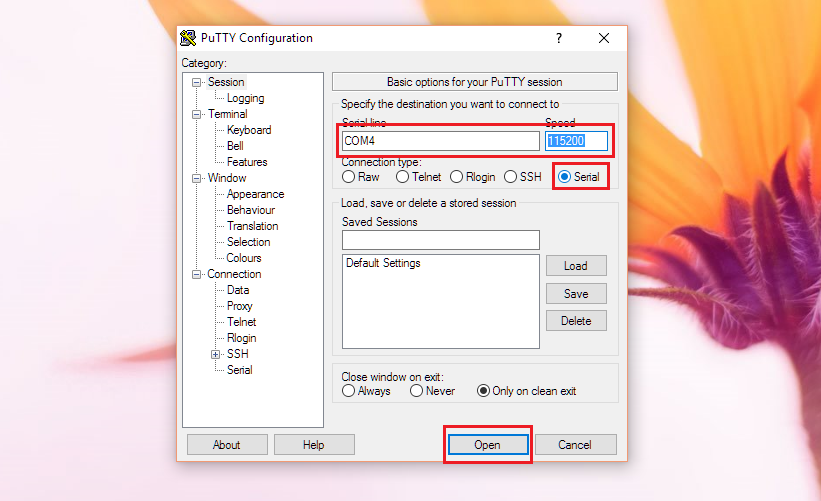The image size is (821, 501).
Task: Open the Connection category
Action: point(234,274)
